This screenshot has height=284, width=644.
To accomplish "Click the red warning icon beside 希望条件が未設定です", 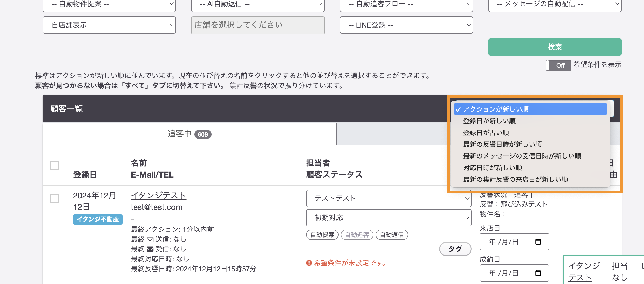I will tap(309, 263).
